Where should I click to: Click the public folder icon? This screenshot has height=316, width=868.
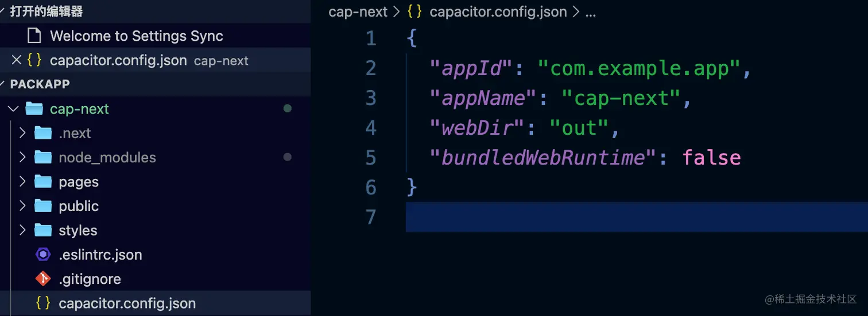coord(44,206)
